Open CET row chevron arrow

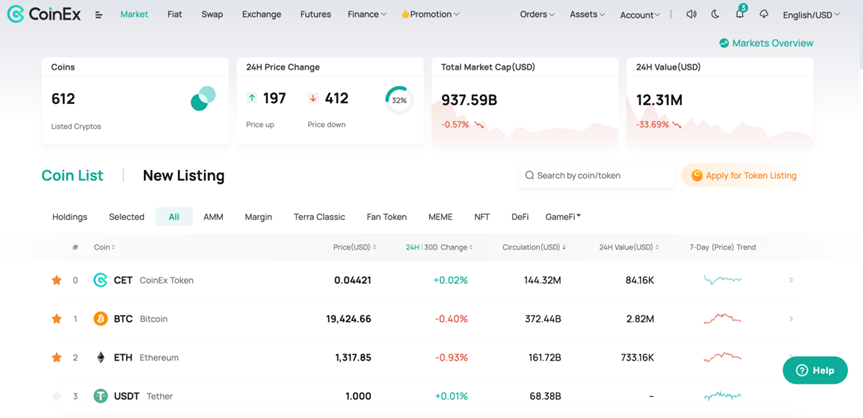coord(791,280)
